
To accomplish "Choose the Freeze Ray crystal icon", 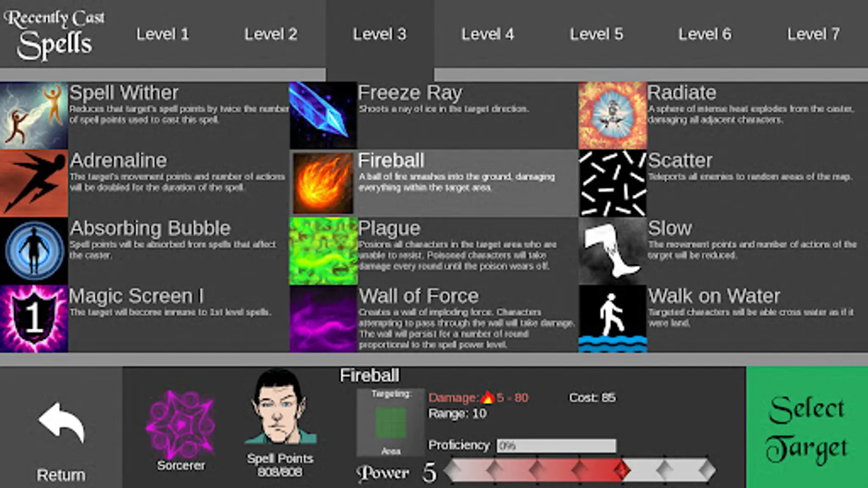I will coord(323,115).
